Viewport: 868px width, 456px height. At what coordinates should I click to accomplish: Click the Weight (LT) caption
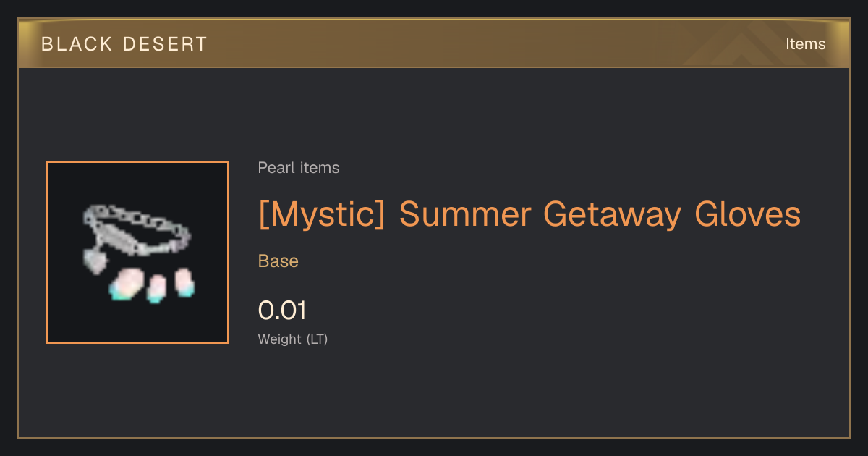tap(293, 339)
